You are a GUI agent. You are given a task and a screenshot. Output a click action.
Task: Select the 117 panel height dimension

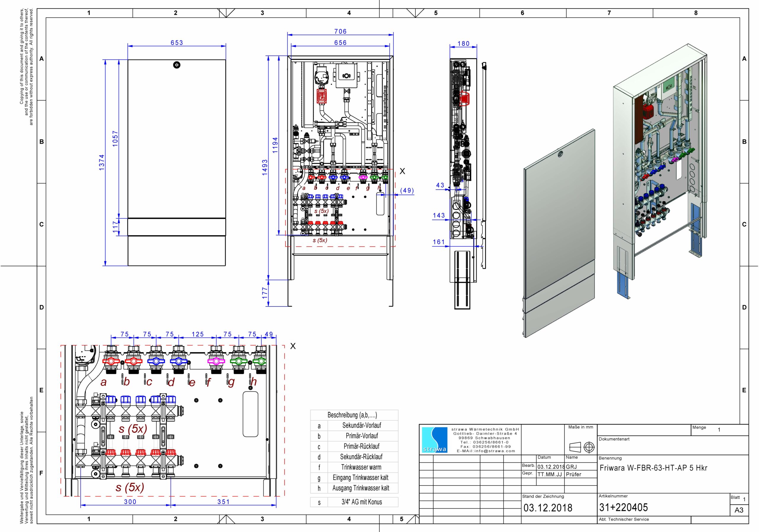click(x=115, y=227)
